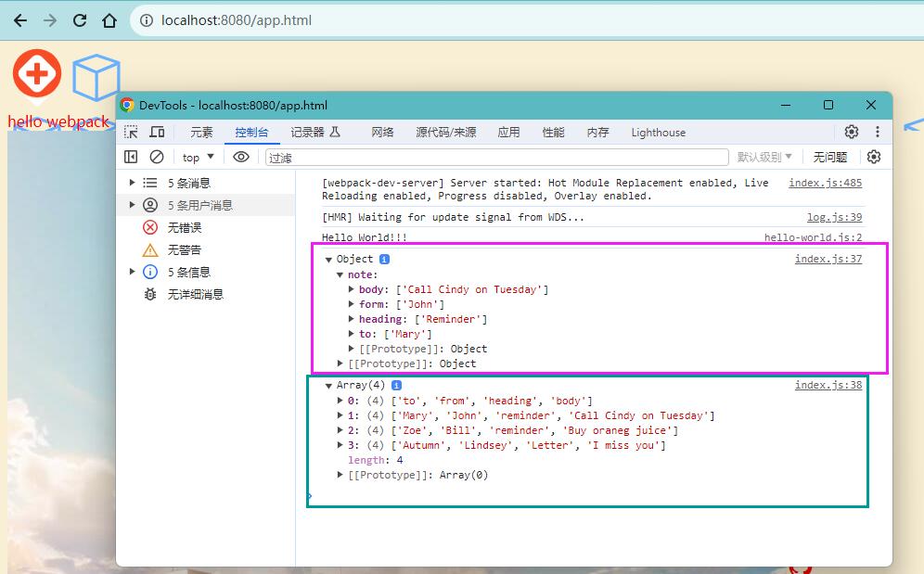Expand the [[Prototype]]: Array(0) entry
The width and height of the screenshot is (924, 574).
click(x=340, y=475)
